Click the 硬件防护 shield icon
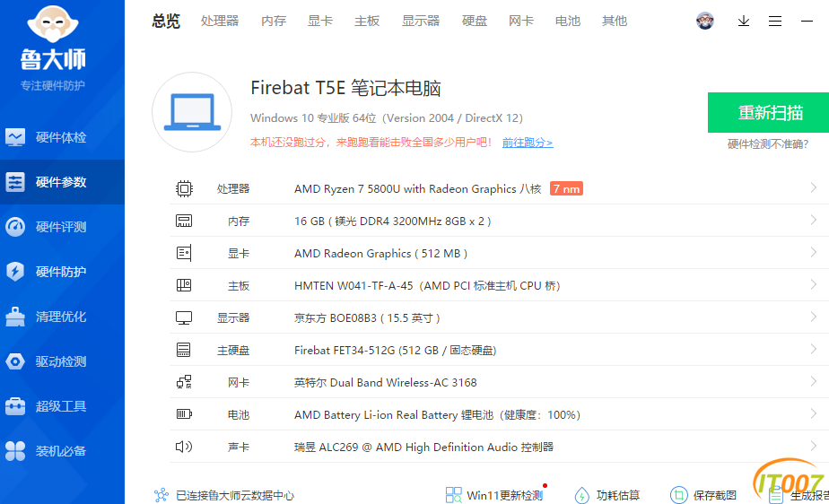 pyautogui.click(x=15, y=272)
